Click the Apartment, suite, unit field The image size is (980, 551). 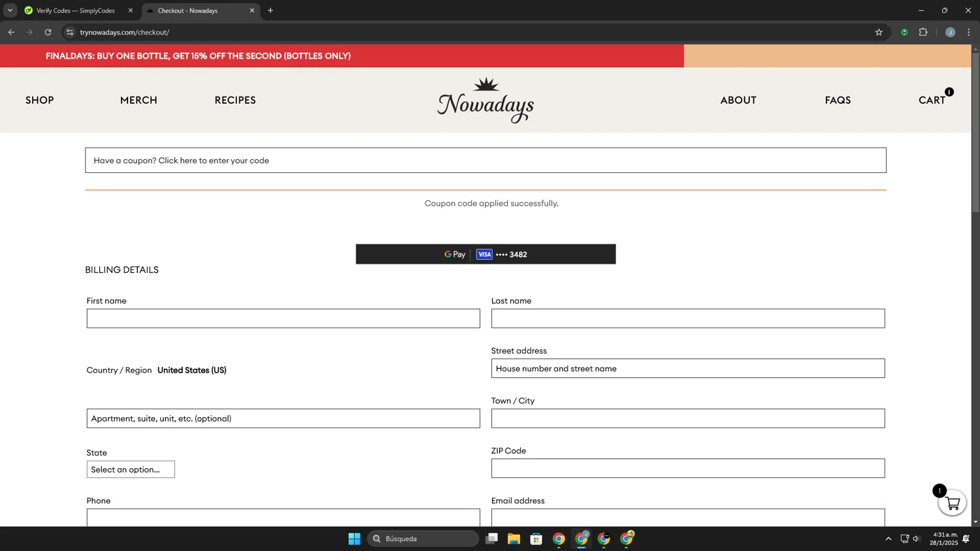pyautogui.click(x=283, y=418)
